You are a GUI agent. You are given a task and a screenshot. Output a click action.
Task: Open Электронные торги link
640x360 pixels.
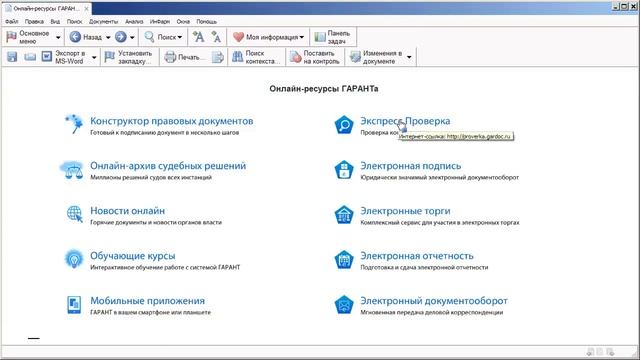coord(405,211)
